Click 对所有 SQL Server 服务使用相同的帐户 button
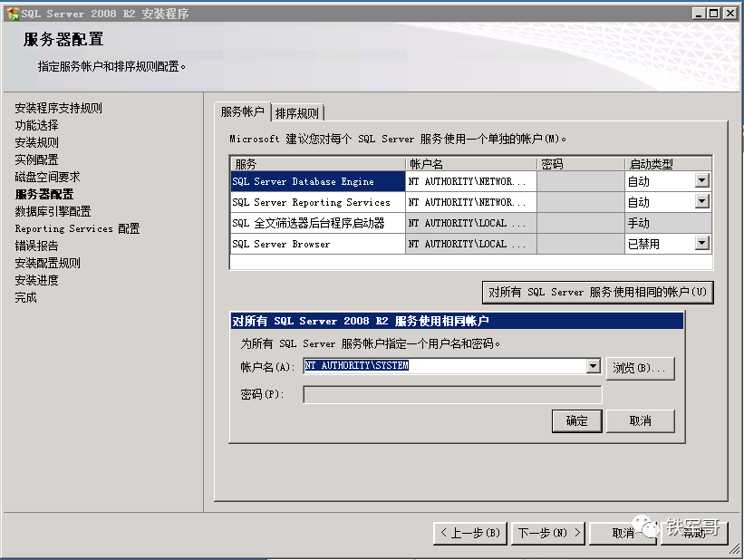The height and width of the screenshot is (560, 744). (597, 293)
